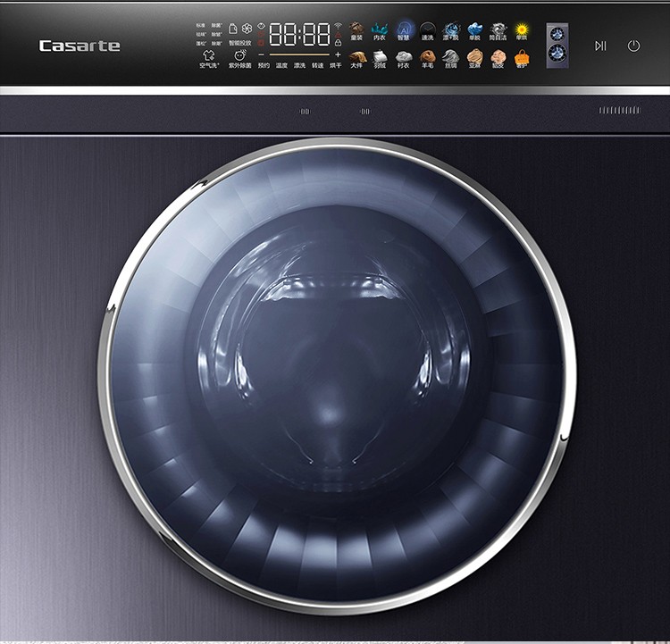Screen dimensions: 670x644
Task: Select the 筒自洁 drum self-clean program
Action: tap(498, 31)
